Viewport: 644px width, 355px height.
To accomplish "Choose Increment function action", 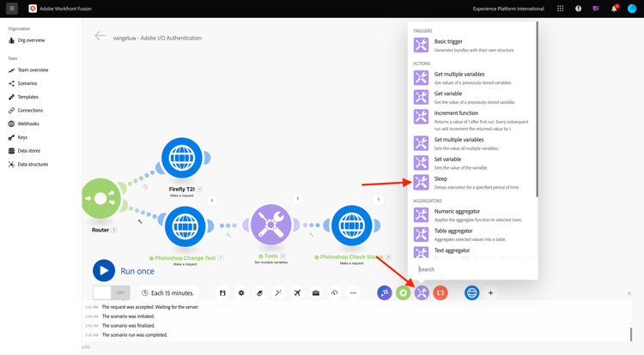I will click(472, 120).
